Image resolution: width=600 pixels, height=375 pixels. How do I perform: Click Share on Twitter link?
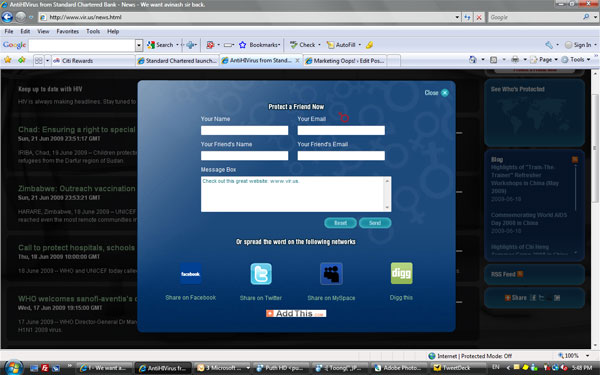[x=261, y=298]
